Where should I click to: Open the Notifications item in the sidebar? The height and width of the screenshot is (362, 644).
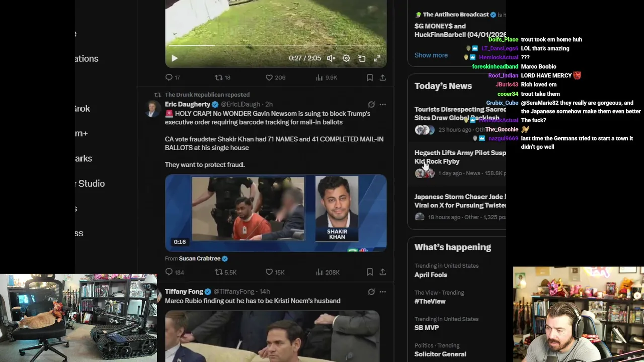coord(87,58)
